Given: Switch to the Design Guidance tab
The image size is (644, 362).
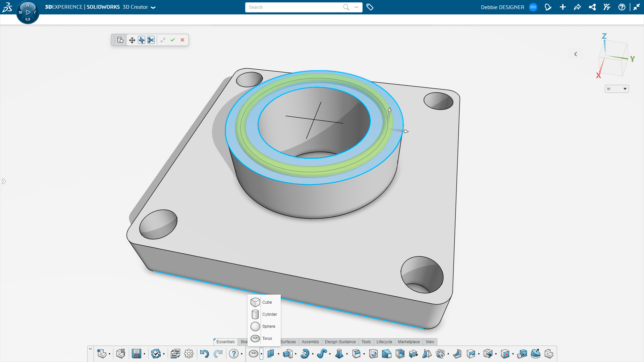Looking at the screenshot, I should [x=340, y=342].
